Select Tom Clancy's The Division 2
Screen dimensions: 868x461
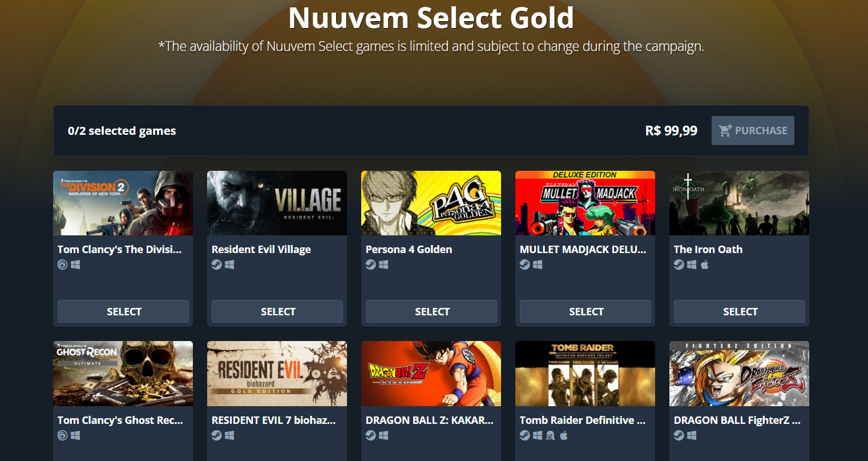click(x=123, y=311)
